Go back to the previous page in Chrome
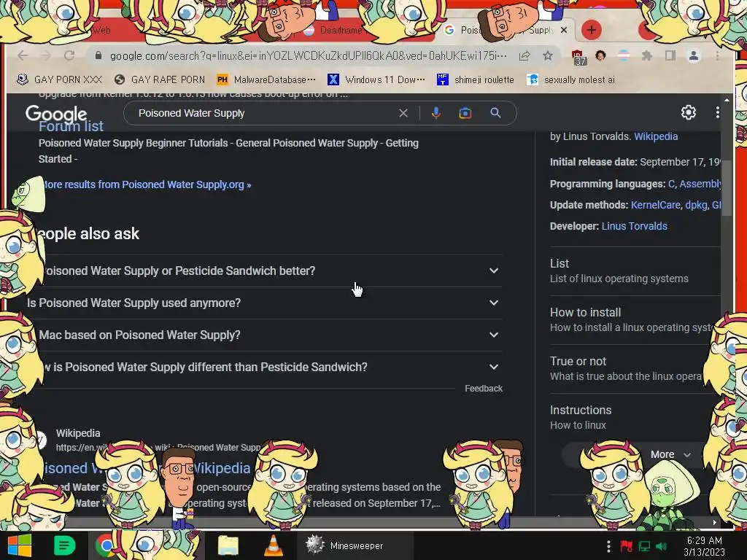 coord(23,55)
